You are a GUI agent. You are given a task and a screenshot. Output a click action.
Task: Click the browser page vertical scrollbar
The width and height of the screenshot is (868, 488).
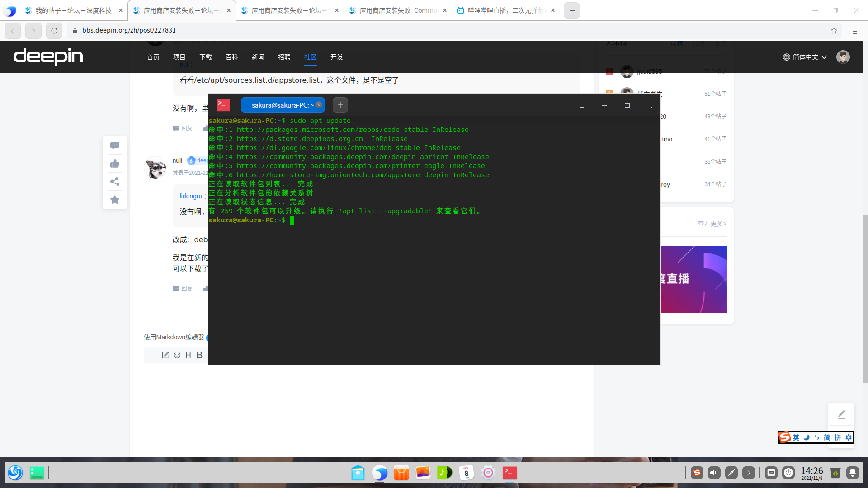(x=865, y=298)
